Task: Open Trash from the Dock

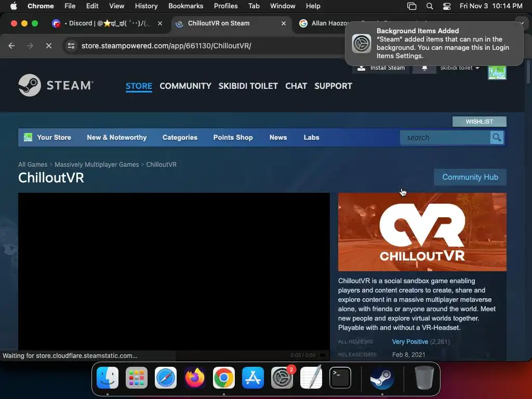Action: (424, 378)
